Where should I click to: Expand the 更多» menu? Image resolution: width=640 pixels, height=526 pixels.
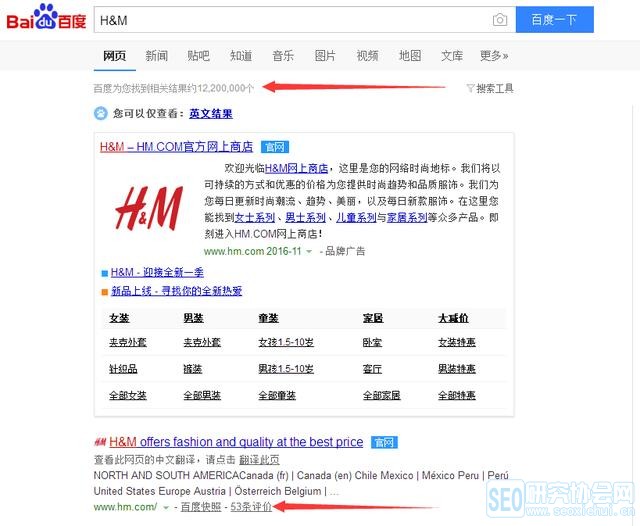point(494,56)
